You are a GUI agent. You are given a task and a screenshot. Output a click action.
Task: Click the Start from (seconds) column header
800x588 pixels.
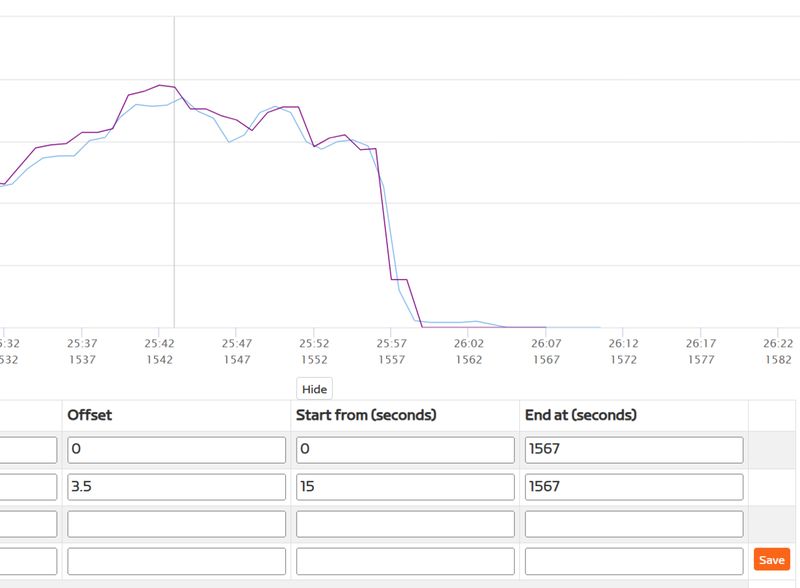click(366, 415)
